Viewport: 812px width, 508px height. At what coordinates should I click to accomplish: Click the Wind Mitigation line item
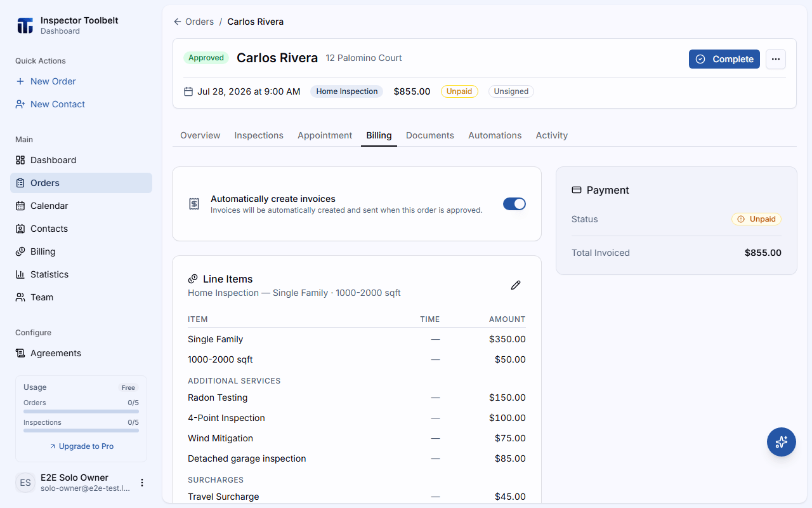click(357, 438)
